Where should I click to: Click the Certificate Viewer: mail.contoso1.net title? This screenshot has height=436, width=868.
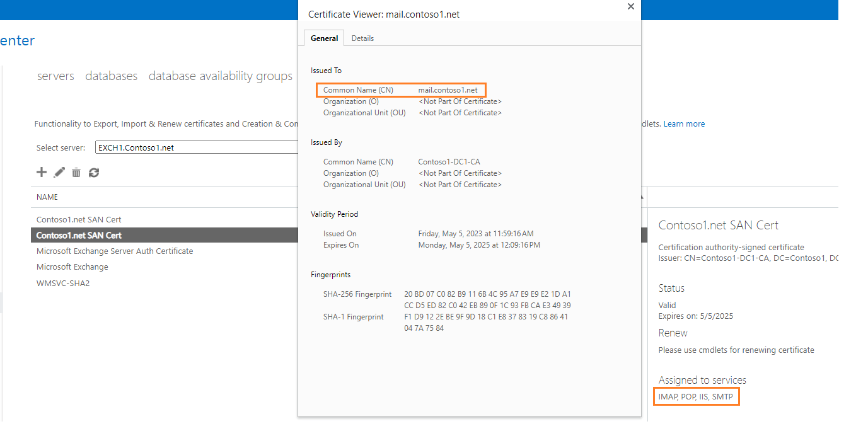pyautogui.click(x=384, y=14)
